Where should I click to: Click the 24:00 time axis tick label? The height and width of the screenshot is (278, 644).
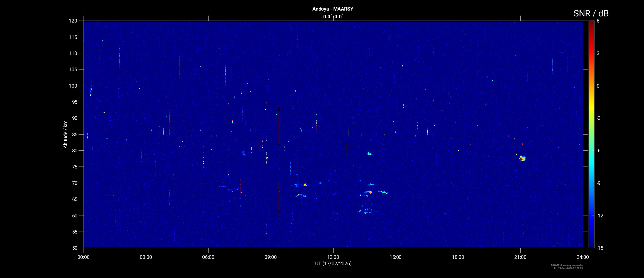point(582,257)
